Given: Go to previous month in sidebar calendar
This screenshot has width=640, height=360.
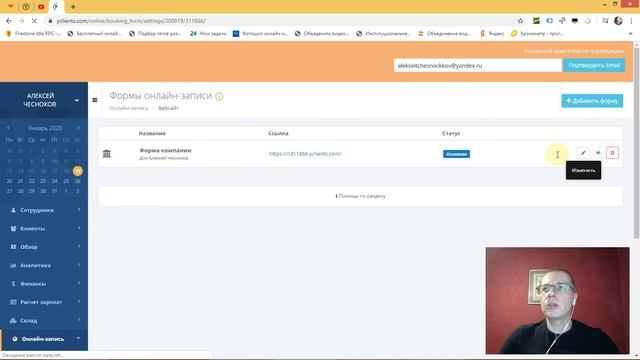Looking at the screenshot, I should 8,128.
